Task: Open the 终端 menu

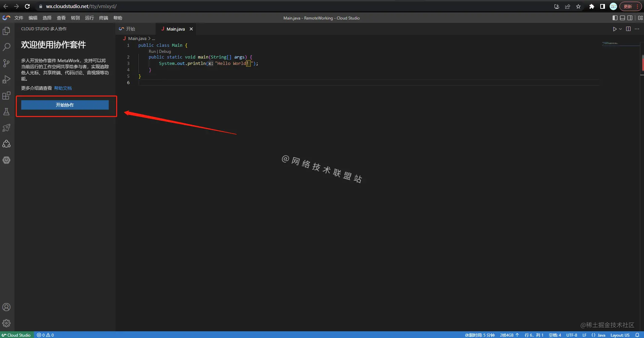Action: pyautogui.click(x=104, y=18)
